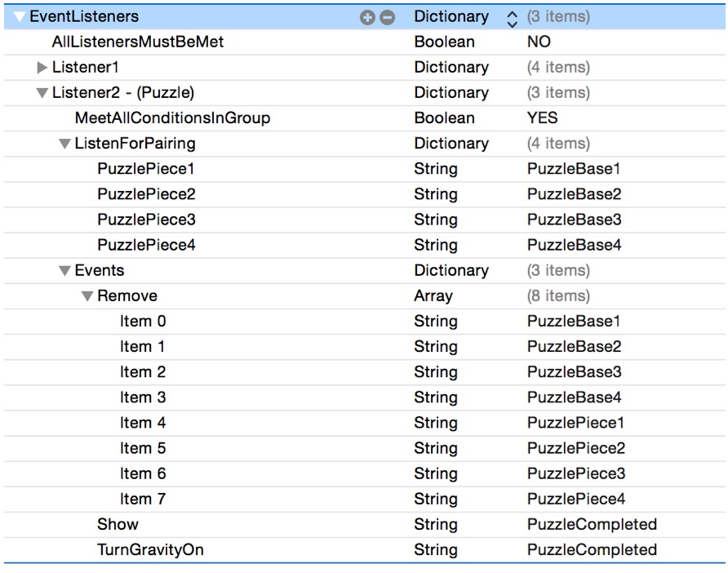This screenshot has width=728, height=573.
Task: Collapse the Remove array
Action: 87,296
